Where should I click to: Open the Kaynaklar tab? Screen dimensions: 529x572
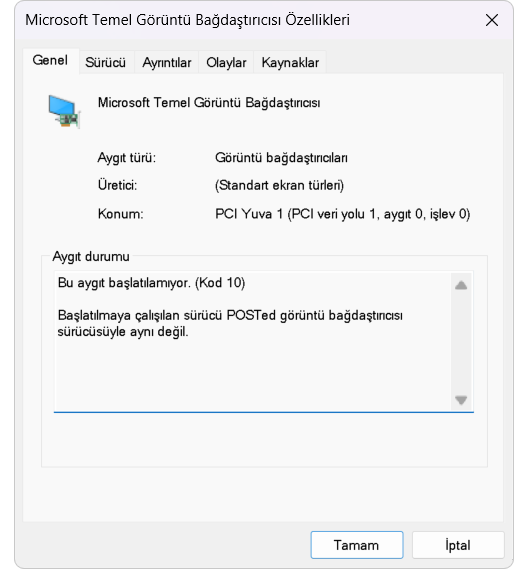(x=290, y=62)
